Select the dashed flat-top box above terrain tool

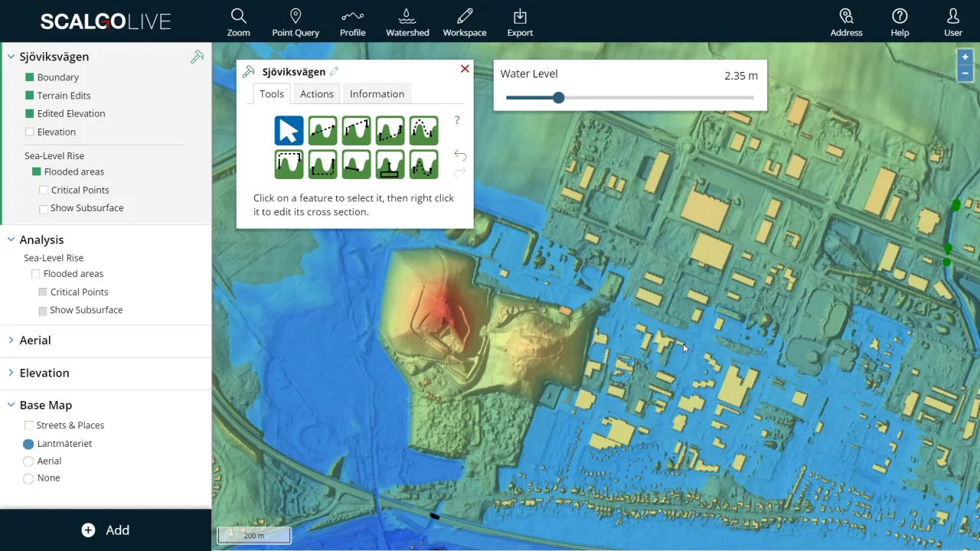(289, 165)
